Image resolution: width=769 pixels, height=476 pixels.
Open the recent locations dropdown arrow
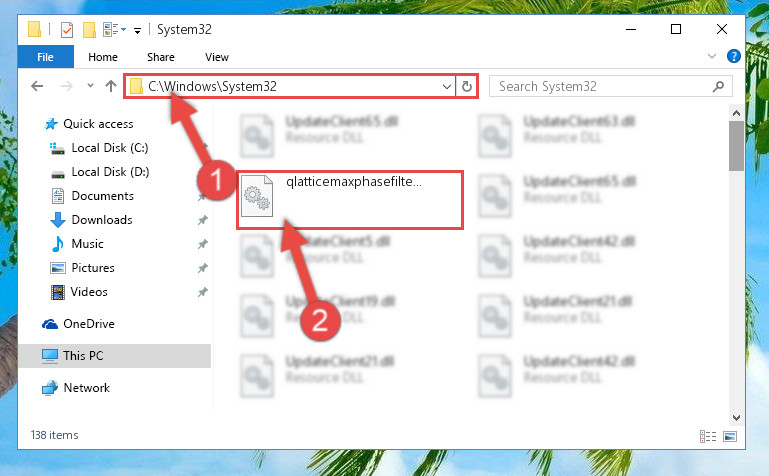[90, 86]
